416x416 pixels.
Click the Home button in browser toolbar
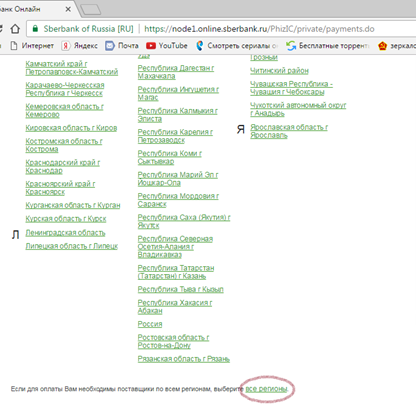(15, 29)
